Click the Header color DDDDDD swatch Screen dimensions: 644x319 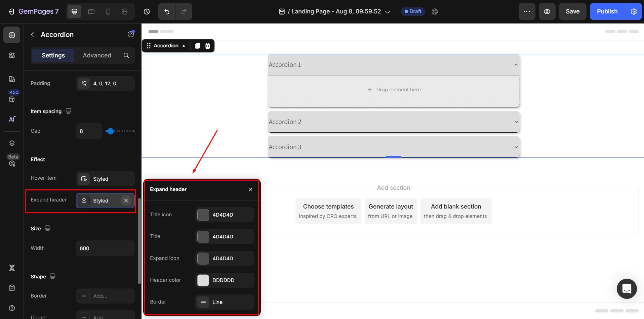[203, 280]
